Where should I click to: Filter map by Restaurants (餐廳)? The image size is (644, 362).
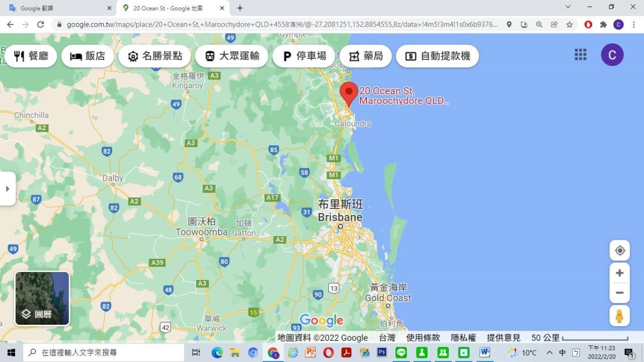click(31, 56)
